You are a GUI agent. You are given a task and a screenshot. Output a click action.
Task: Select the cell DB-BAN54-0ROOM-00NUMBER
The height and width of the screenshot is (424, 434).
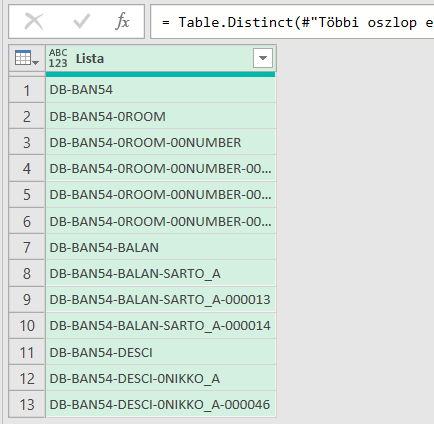(x=161, y=142)
